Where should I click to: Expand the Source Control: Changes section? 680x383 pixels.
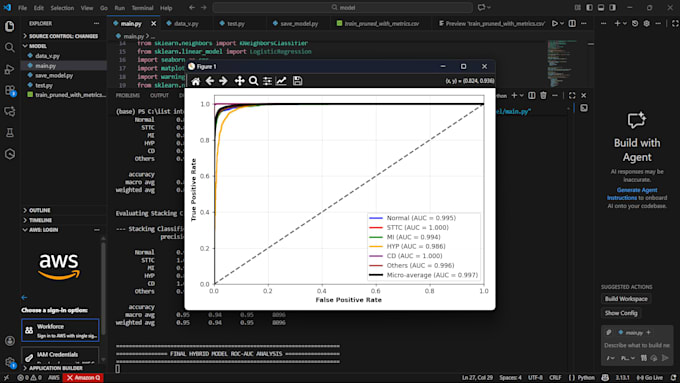[63, 36]
